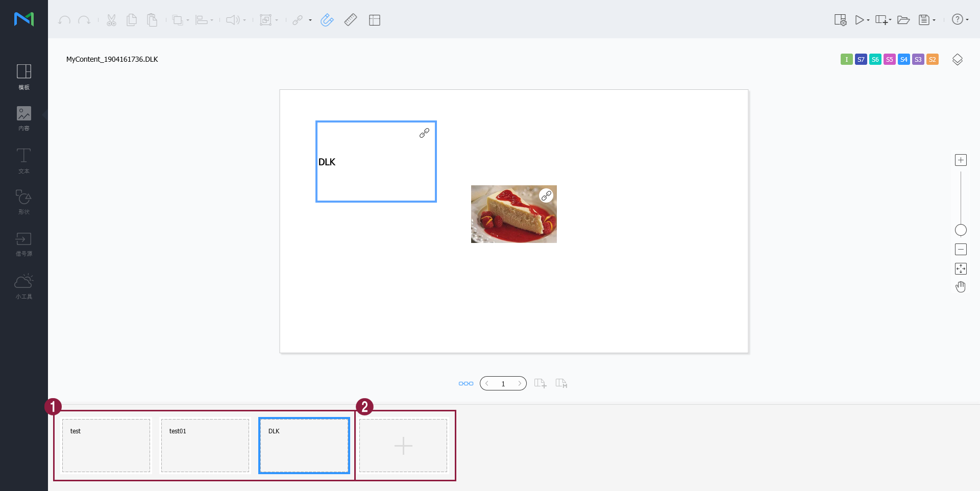Click the zoom in plus button
Viewport: 980px width, 491px height.
click(x=961, y=160)
